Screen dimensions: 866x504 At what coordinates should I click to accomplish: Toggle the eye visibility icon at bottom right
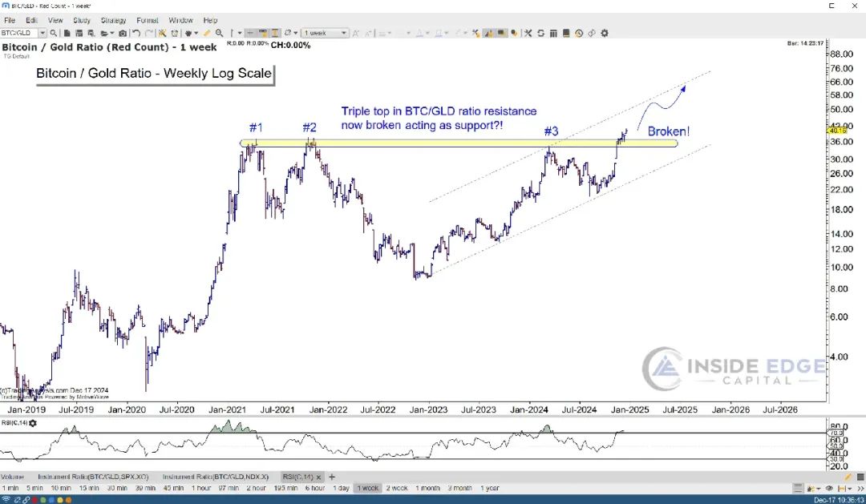coord(830,488)
